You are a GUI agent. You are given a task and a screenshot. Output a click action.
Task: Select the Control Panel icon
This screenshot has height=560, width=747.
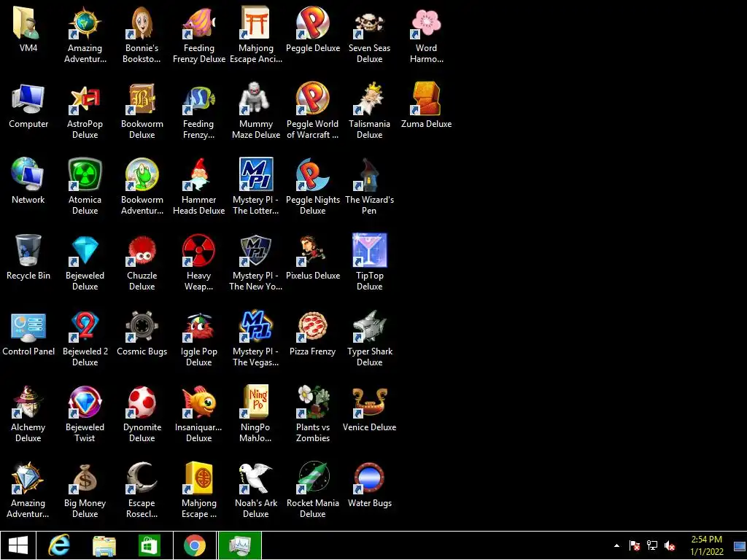click(x=28, y=326)
